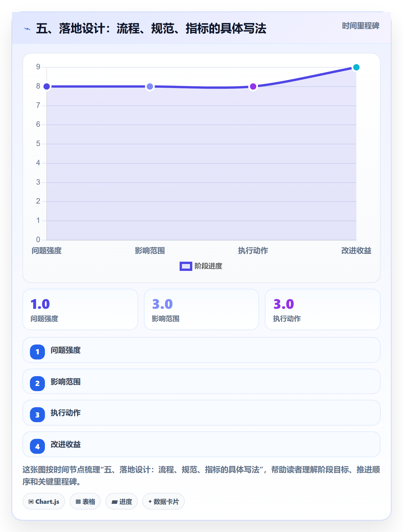Click the y-axis value 9
Image resolution: width=403 pixels, height=532 pixels.
click(38, 67)
